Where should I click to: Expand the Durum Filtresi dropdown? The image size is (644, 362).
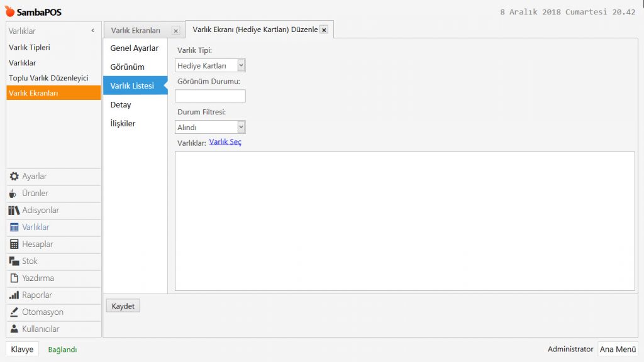(241, 127)
